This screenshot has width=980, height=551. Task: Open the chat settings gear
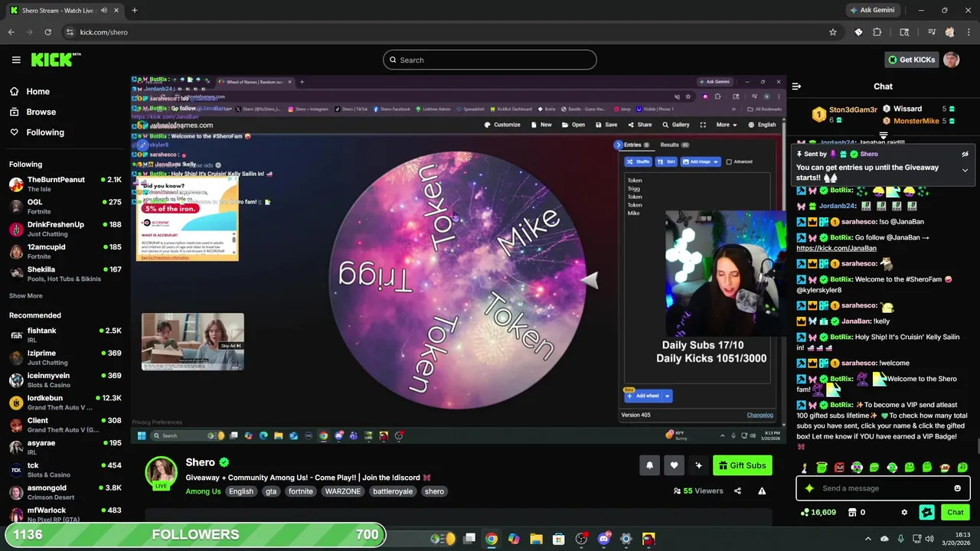(x=904, y=513)
